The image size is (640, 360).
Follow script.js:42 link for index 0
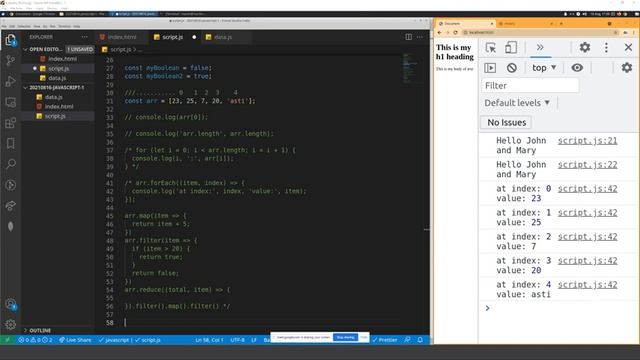(587, 189)
